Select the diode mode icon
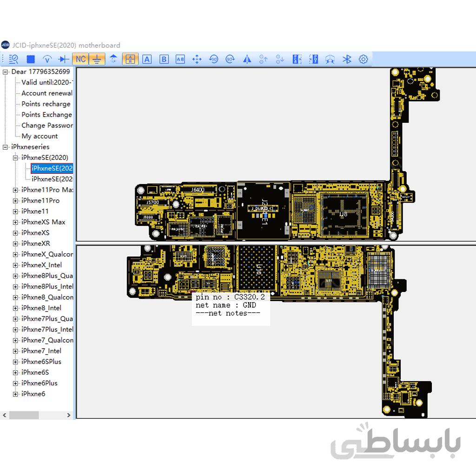 click(x=63, y=59)
